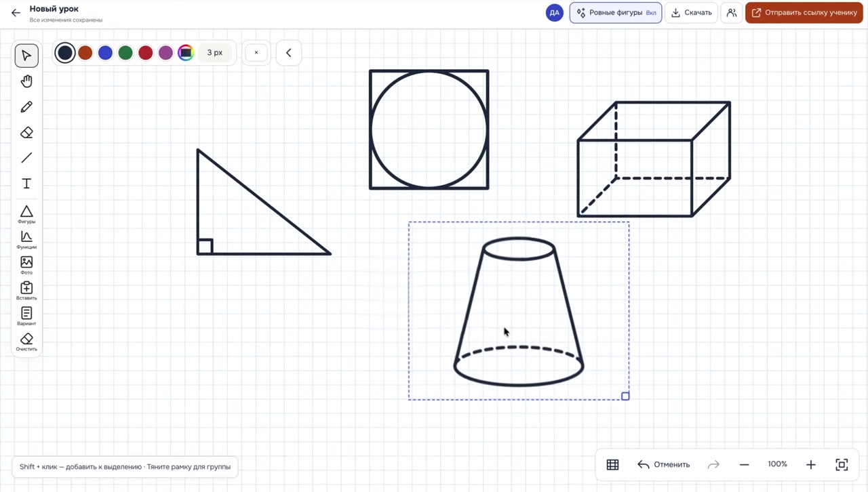
Task: Zoom in with the plus button
Action: pos(811,464)
